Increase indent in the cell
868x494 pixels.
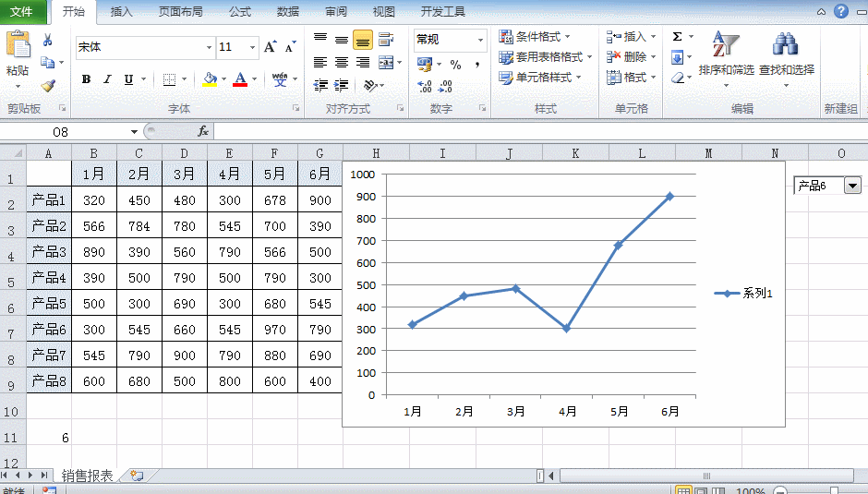(342, 85)
